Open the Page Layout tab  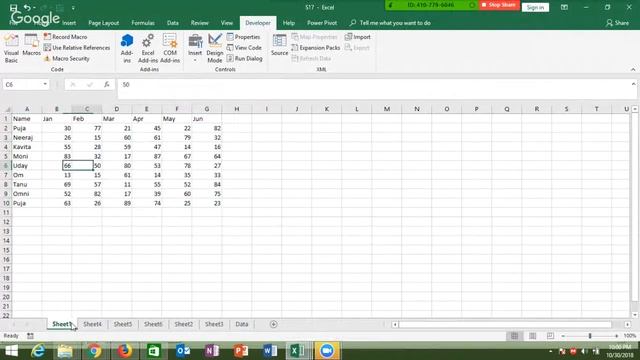[x=104, y=23]
